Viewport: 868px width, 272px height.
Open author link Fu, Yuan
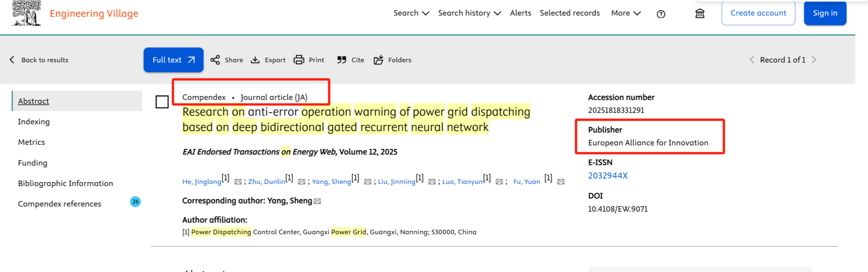[527, 181]
